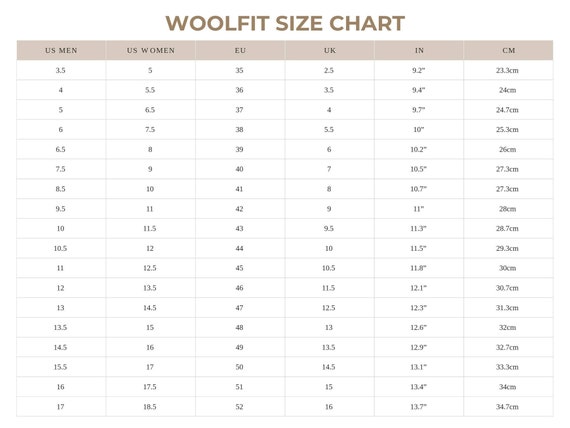The image size is (570, 428).
Task: Select the CM column header
Action: click(x=508, y=50)
